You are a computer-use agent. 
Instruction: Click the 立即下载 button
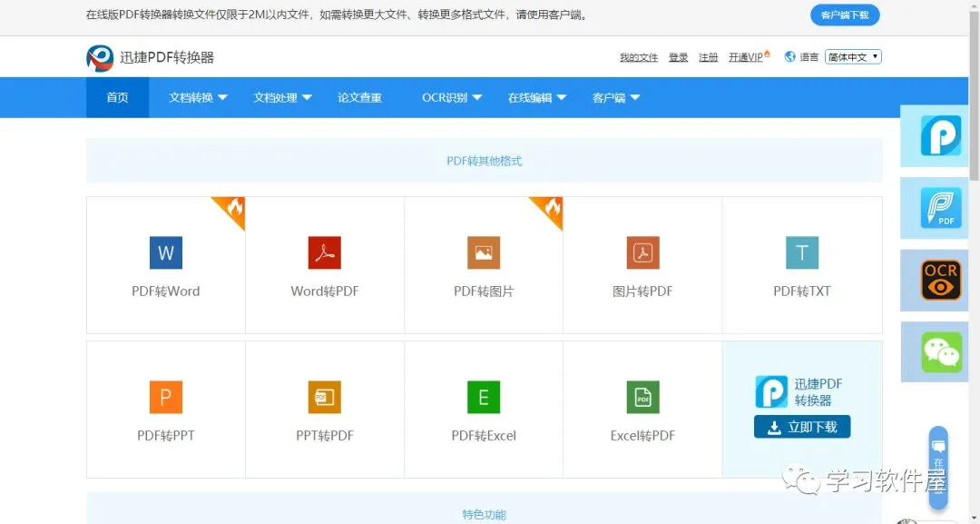coord(802,427)
